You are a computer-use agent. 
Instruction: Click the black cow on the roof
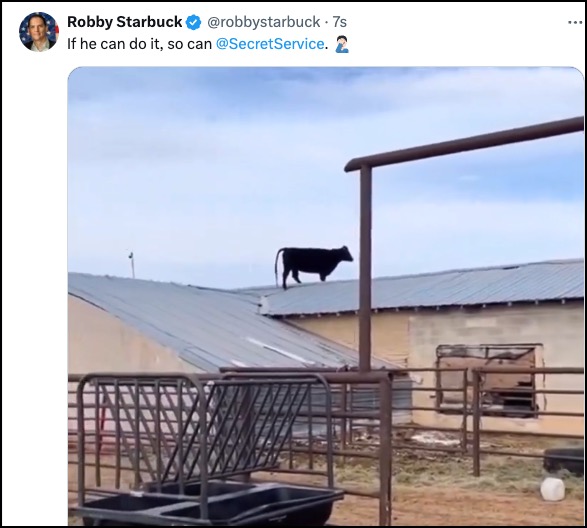[314, 266]
